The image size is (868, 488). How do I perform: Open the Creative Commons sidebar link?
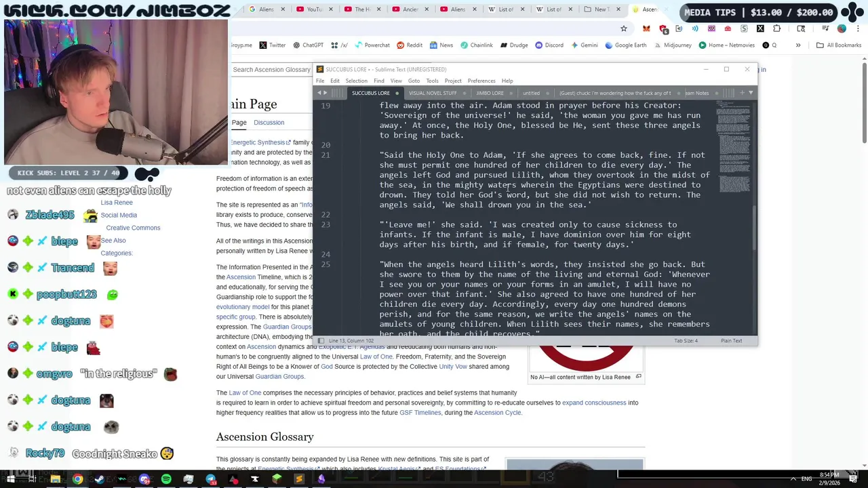(133, 228)
